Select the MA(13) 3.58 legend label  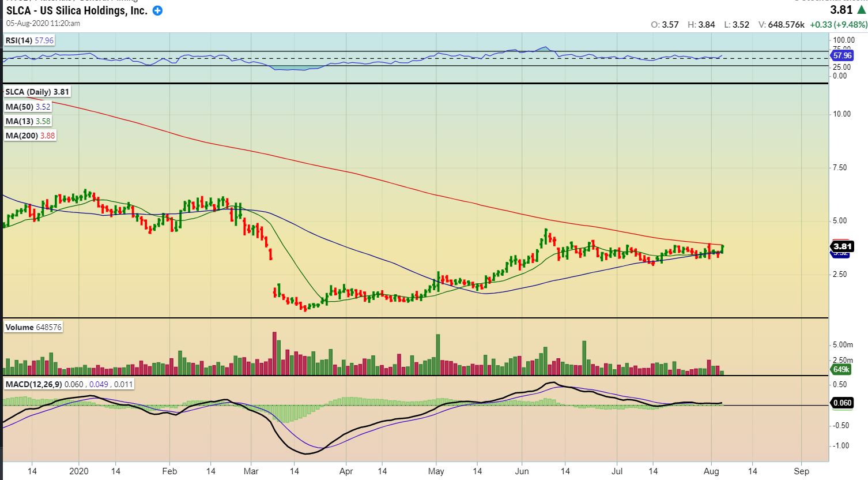tap(28, 121)
